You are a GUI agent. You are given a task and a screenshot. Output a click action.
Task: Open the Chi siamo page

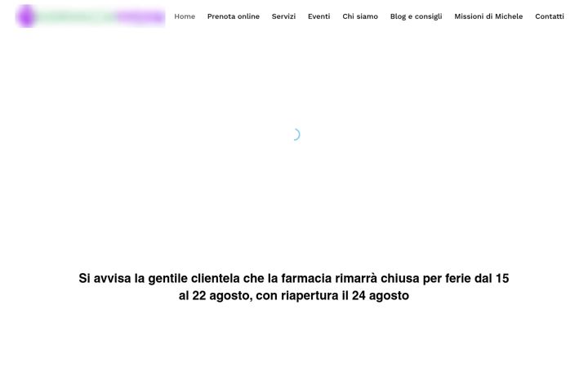(360, 16)
